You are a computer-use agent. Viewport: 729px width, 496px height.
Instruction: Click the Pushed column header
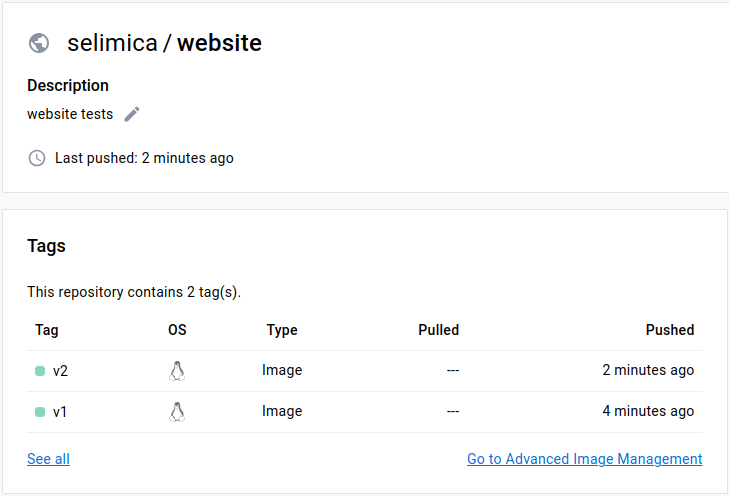click(x=669, y=330)
